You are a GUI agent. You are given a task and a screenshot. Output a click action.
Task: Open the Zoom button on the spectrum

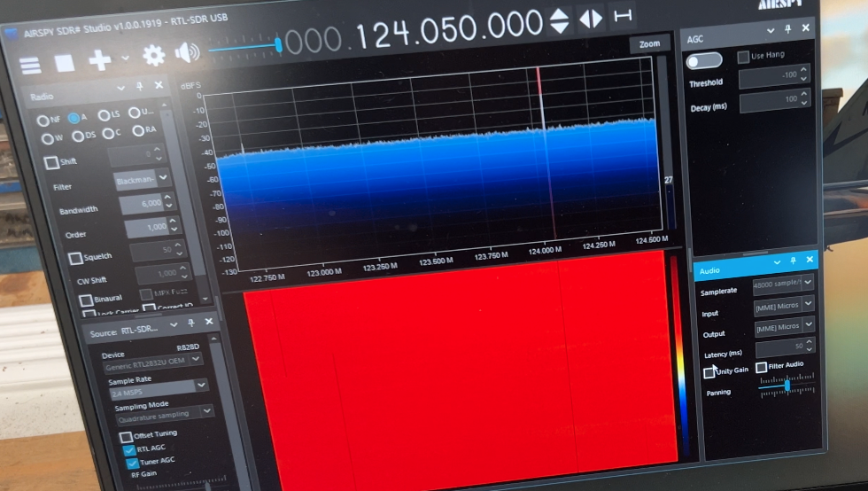649,43
